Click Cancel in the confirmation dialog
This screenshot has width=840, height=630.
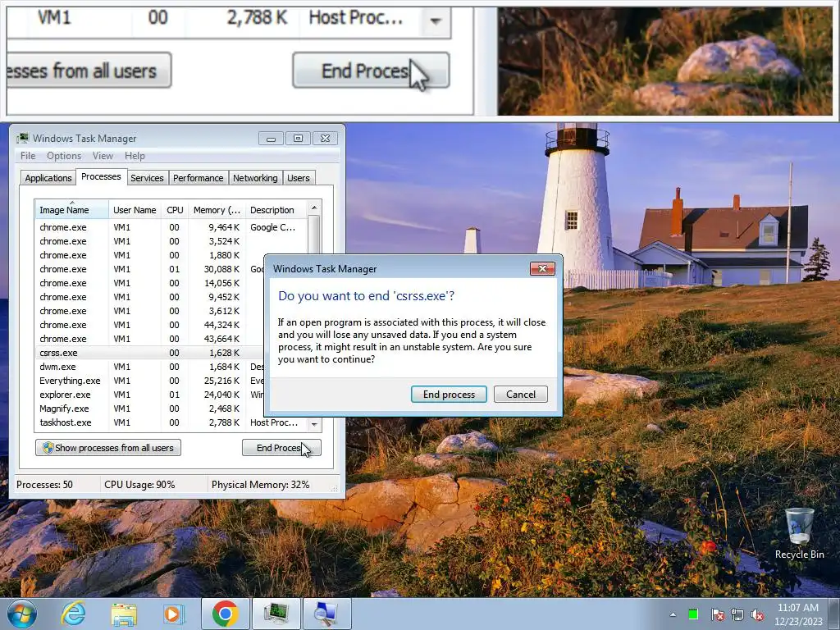521,395
